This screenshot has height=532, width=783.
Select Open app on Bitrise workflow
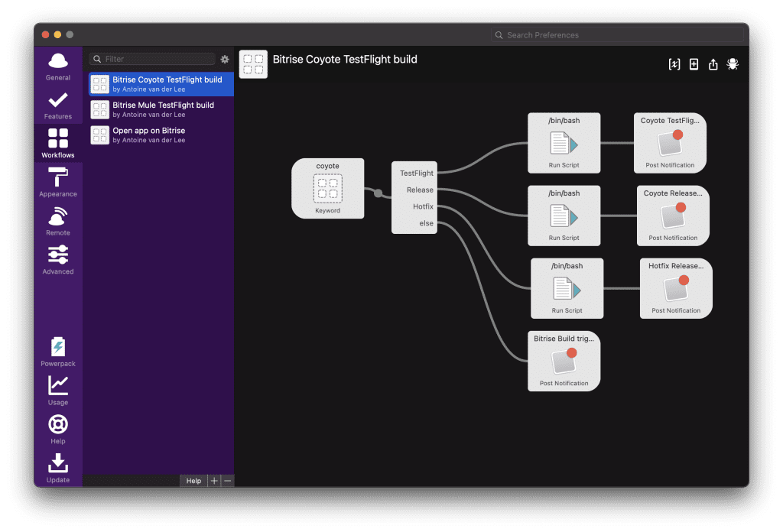point(161,135)
